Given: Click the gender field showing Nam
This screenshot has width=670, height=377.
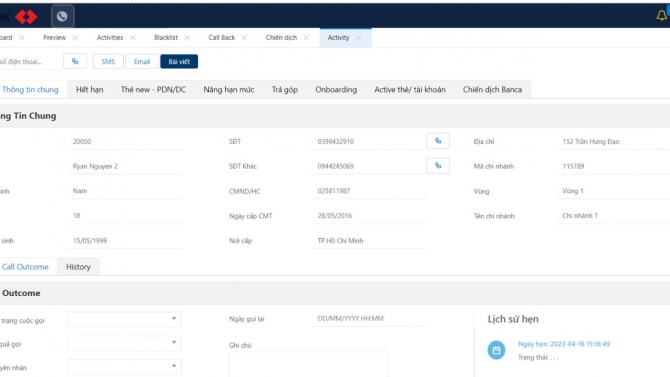Looking at the screenshot, I should pos(124,191).
